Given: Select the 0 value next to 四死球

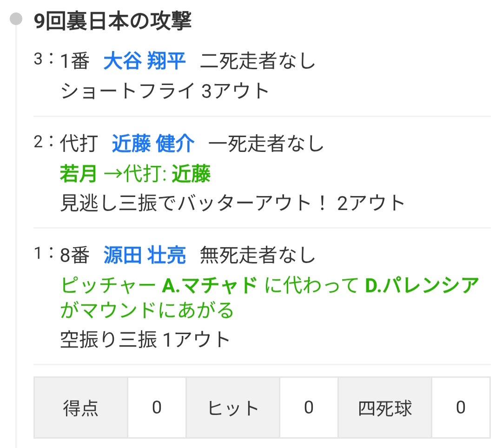Looking at the screenshot, I should click(x=461, y=408).
